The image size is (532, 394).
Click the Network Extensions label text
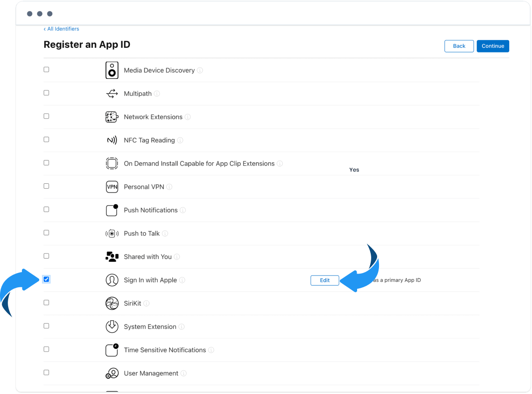point(153,117)
